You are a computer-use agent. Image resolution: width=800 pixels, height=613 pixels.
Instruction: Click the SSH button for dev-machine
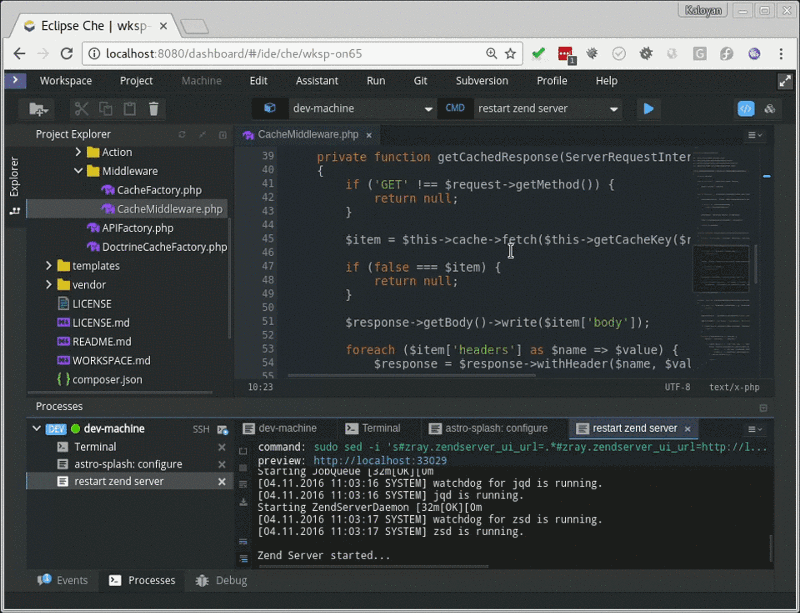[x=201, y=429]
